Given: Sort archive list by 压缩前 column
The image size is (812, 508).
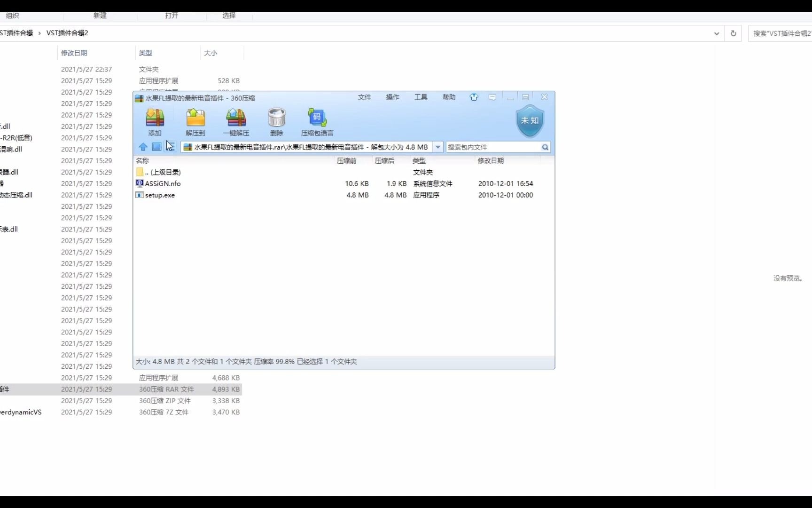Looking at the screenshot, I should (346, 161).
